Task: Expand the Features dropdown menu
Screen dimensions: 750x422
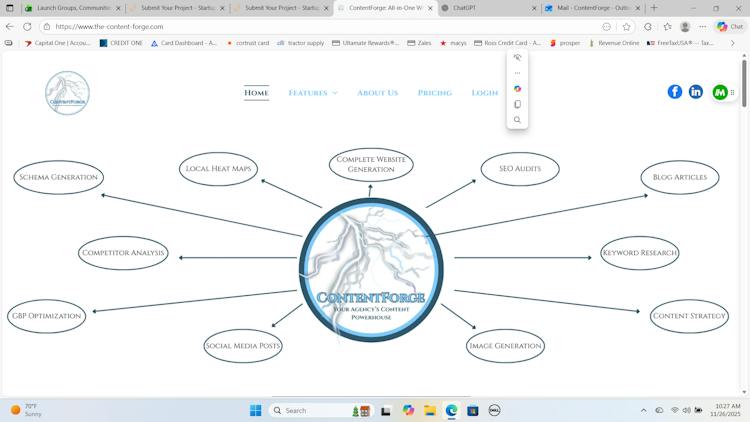Action: (x=313, y=93)
